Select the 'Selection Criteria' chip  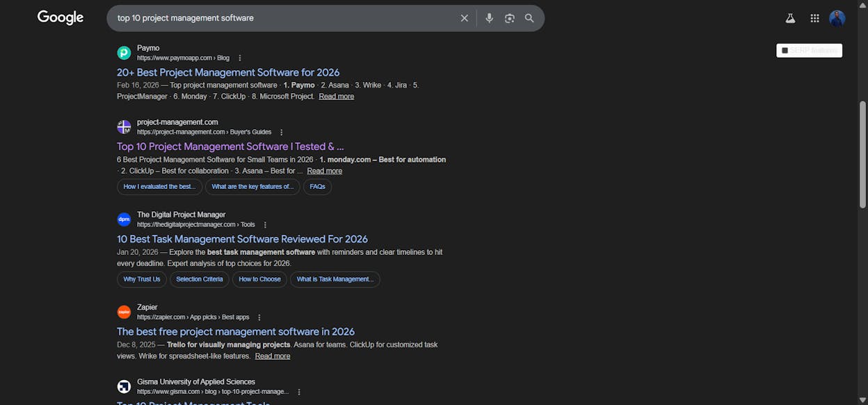point(200,279)
